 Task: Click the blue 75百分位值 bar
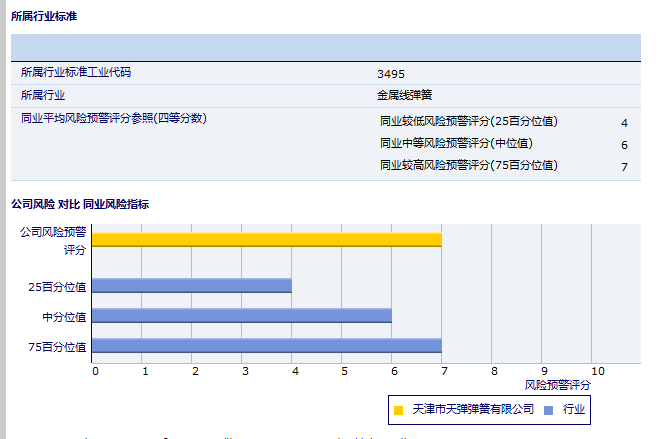(x=267, y=346)
